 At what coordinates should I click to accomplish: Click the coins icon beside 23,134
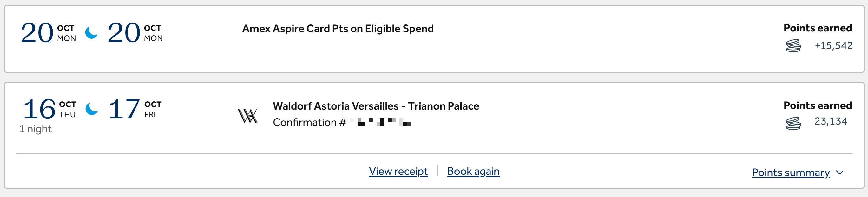click(x=793, y=123)
